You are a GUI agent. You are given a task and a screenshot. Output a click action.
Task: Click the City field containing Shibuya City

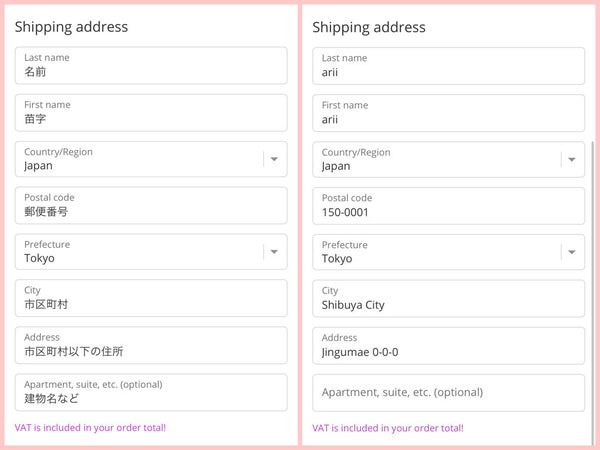click(448, 299)
